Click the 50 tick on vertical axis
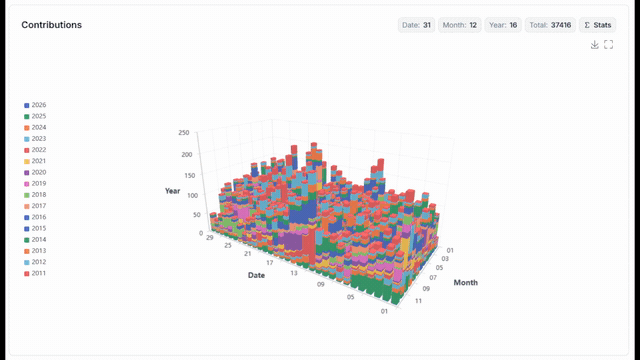This screenshot has width=640, height=360. pos(196,215)
